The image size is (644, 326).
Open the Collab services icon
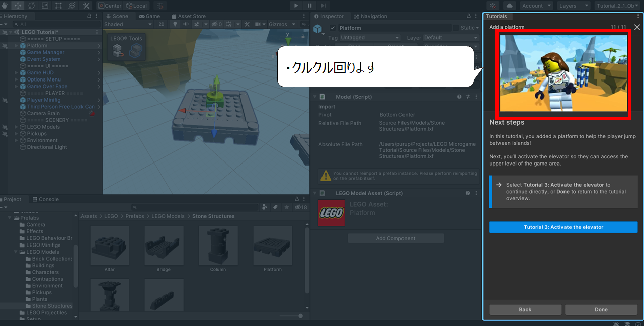click(x=493, y=6)
